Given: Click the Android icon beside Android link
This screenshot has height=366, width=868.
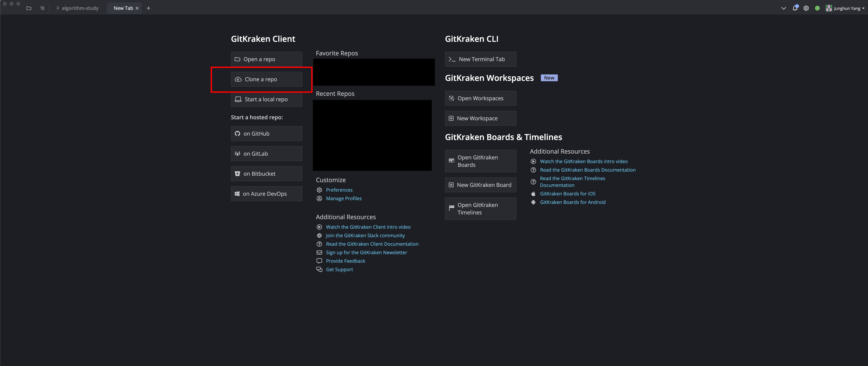Looking at the screenshot, I should pyautogui.click(x=533, y=202).
